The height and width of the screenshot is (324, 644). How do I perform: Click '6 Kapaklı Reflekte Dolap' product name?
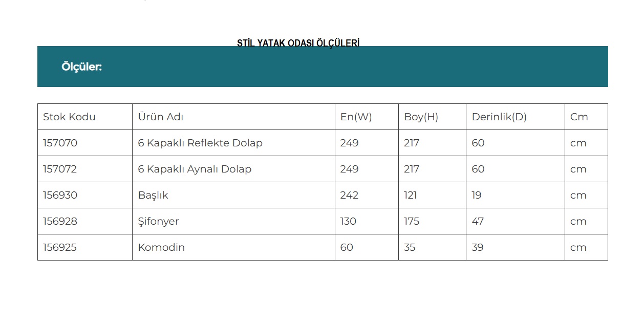[x=200, y=143]
